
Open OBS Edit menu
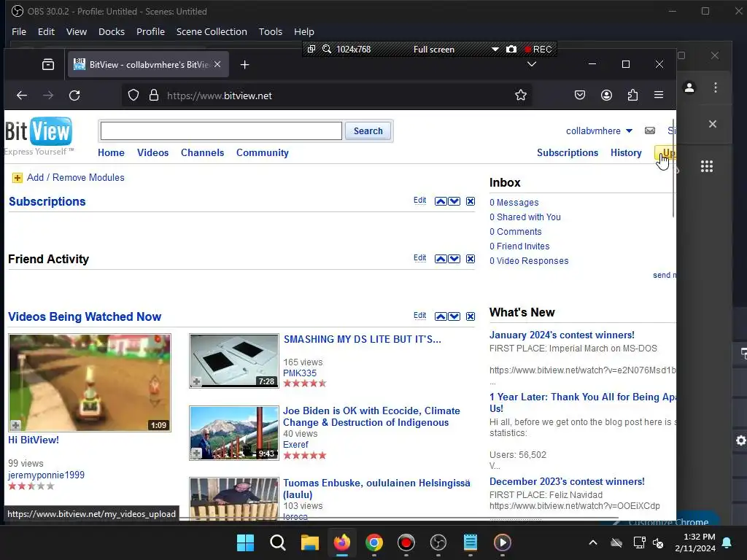(x=46, y=31)
